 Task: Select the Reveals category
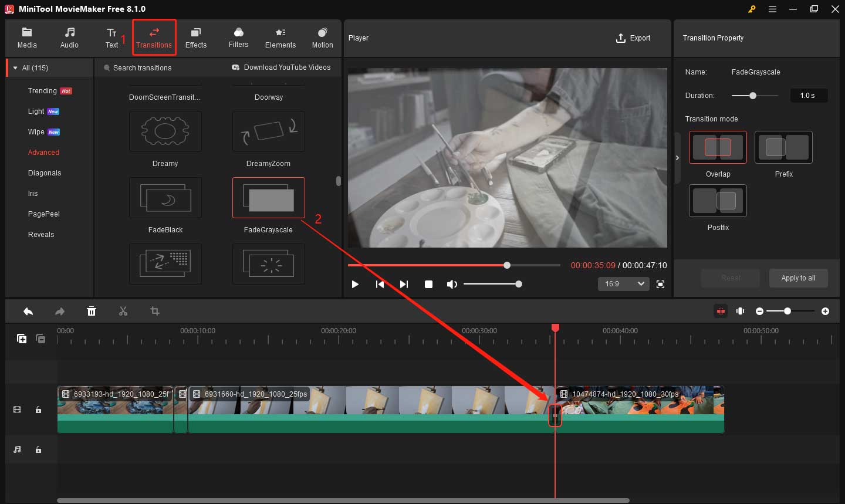coord(41,235)
